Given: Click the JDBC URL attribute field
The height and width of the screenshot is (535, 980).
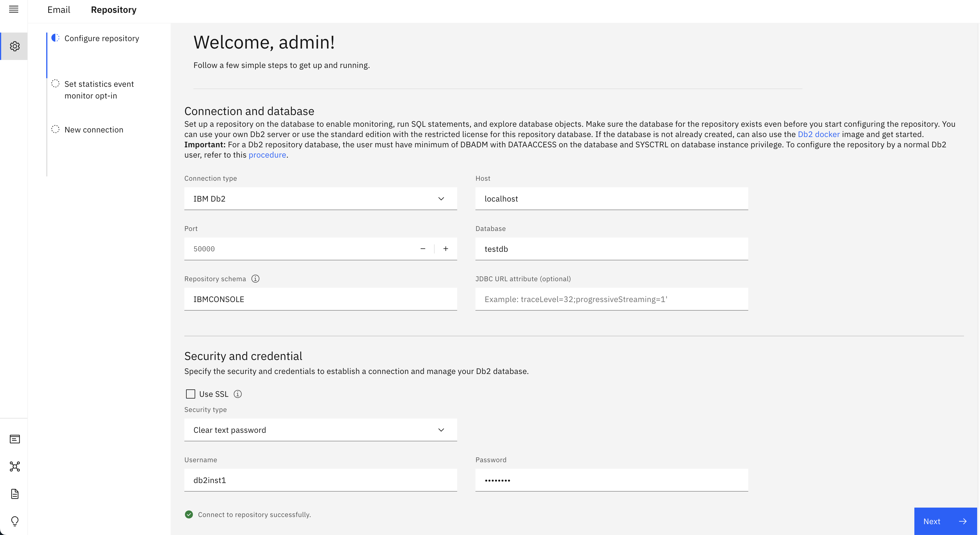Looking at the screenshot, I should point(611,299).
